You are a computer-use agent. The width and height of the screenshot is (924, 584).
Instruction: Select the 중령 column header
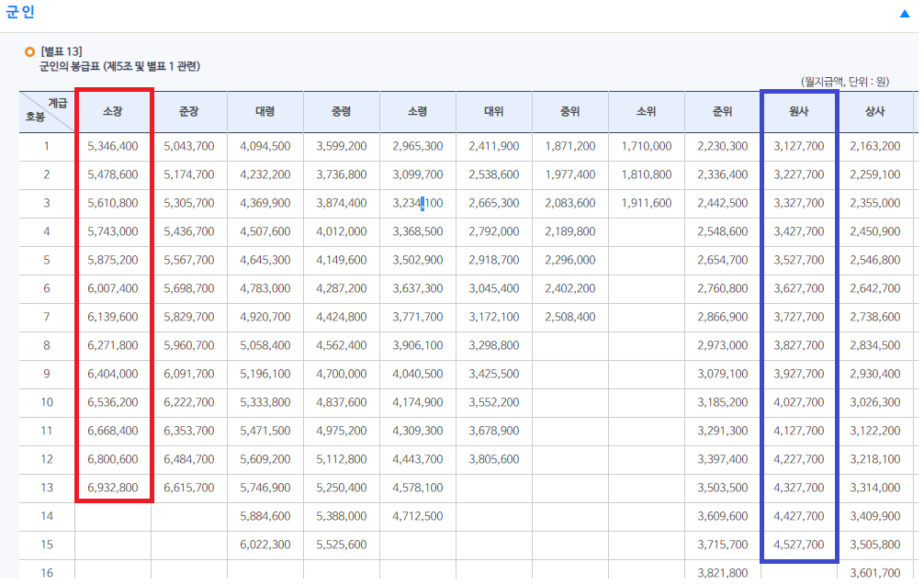pos(341,111)
